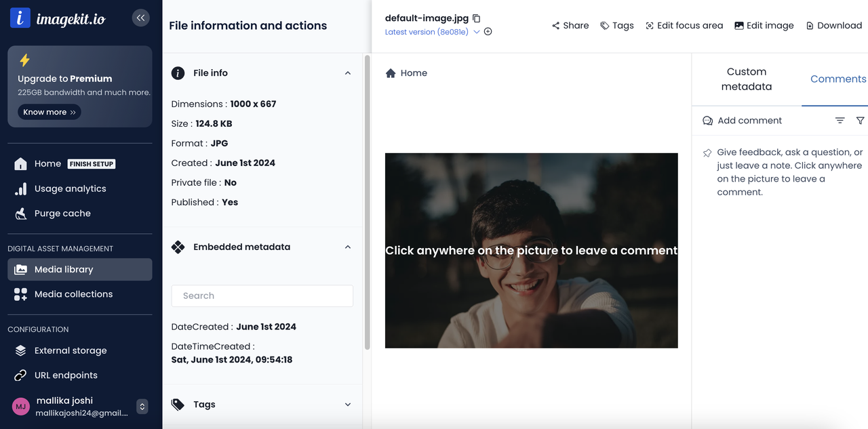Click the file info panel scrollbar
The image size is (868, 429).
pos(368,203)
